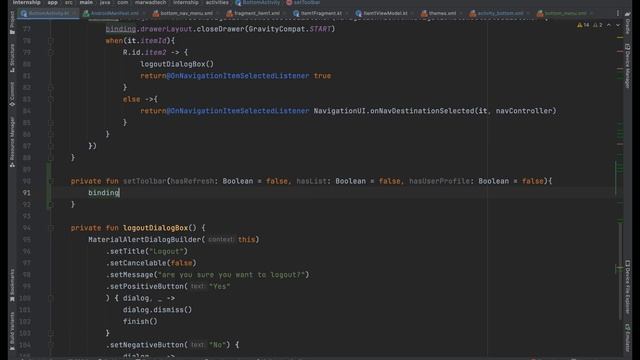Click the BottomActivity class breadcrumb

tap(258, 2)
